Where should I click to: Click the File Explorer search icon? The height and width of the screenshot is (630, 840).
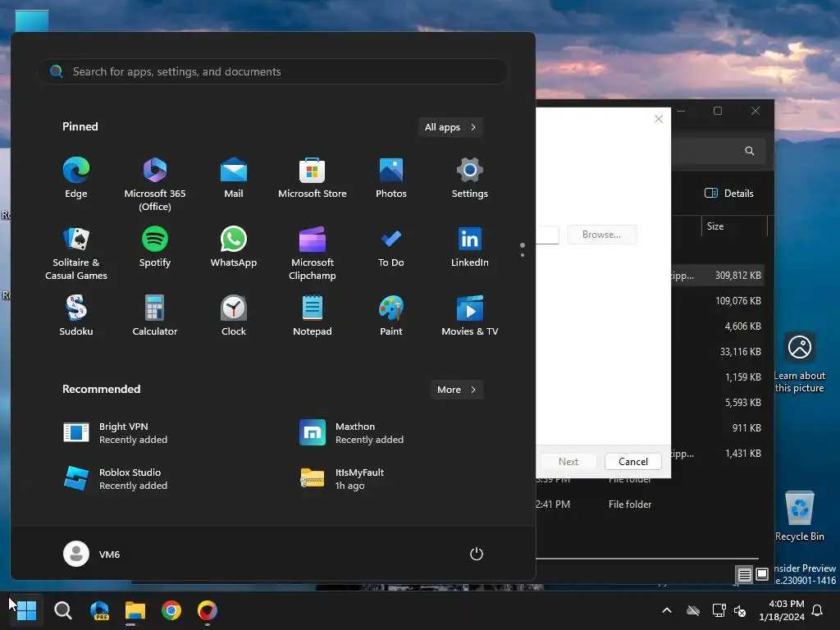click(750, 151)
